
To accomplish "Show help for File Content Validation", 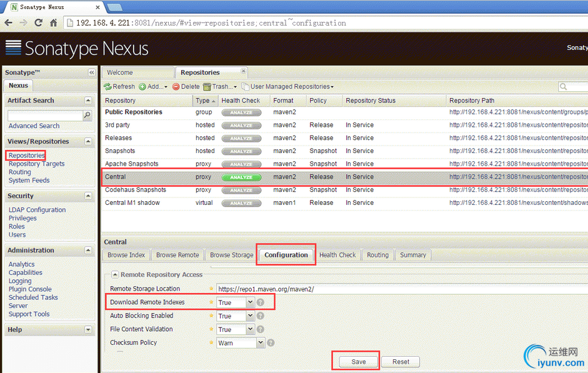I will click(x=260, y=329).
